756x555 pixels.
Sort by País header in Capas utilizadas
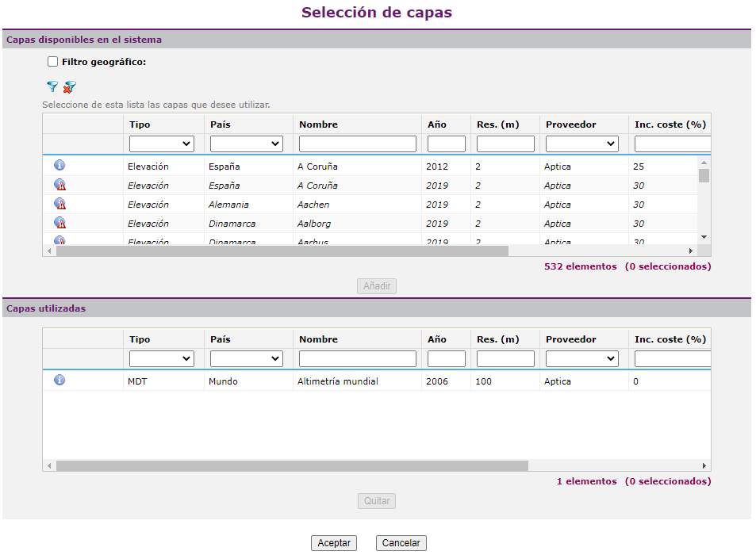pos(221,339)
